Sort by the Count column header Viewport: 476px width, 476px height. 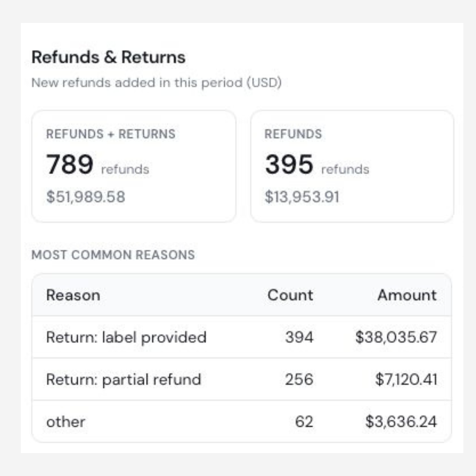tap(290, 295)
